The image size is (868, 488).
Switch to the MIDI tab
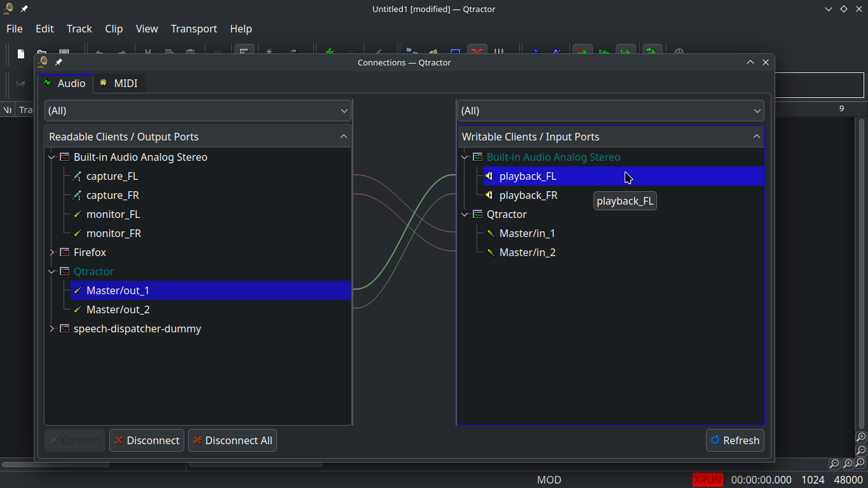pyautogui.click(x=119, y=83)
